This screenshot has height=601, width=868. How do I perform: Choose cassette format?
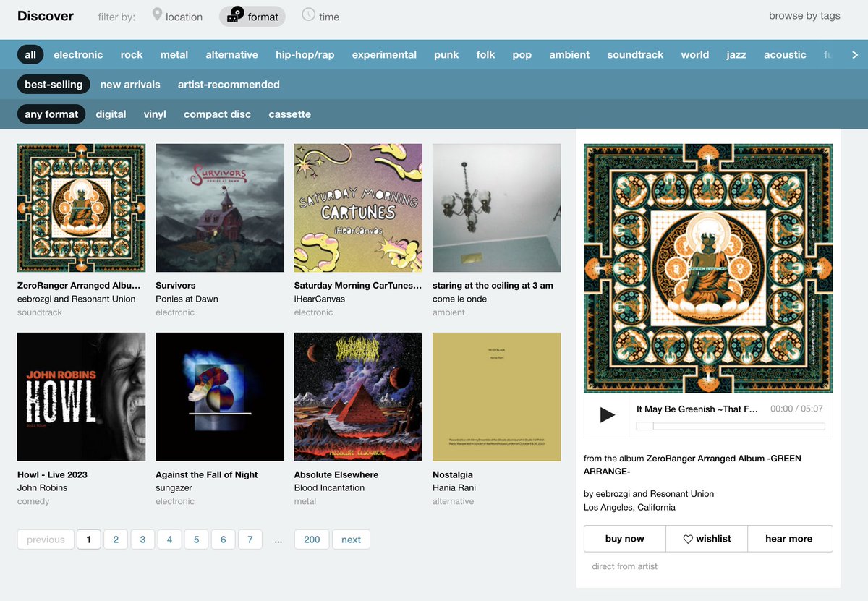pyautogui.click(x=289, y=114)
